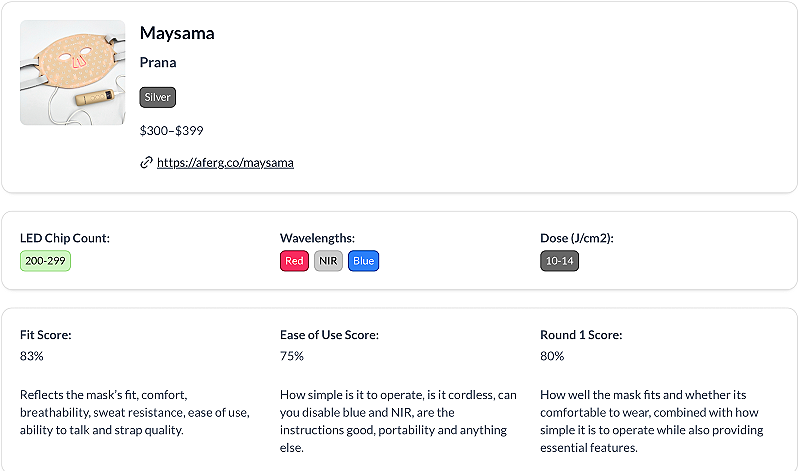Click the Prana product name
This screenshot has height=471, width=800.
coord(158,62)
